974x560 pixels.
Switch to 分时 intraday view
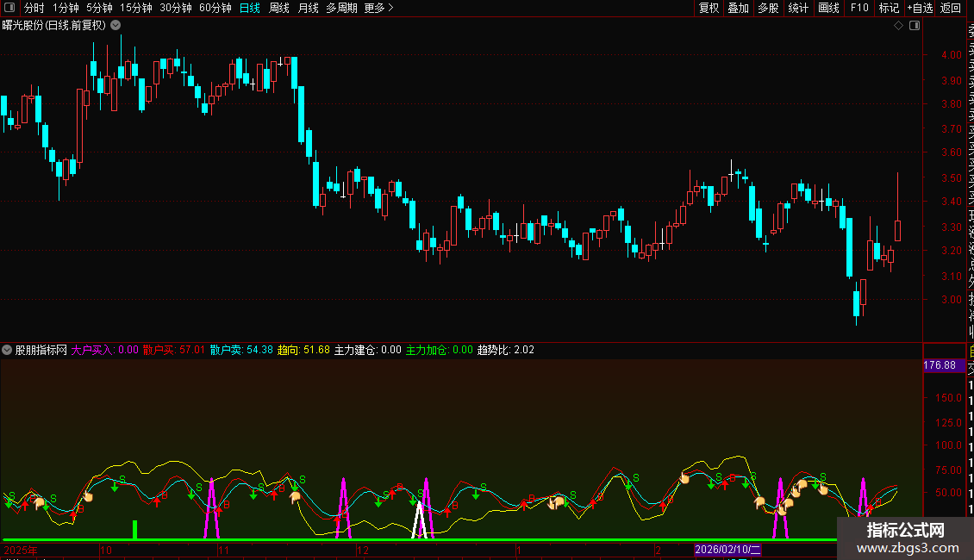pyautogui.click(x=34, y=8)
